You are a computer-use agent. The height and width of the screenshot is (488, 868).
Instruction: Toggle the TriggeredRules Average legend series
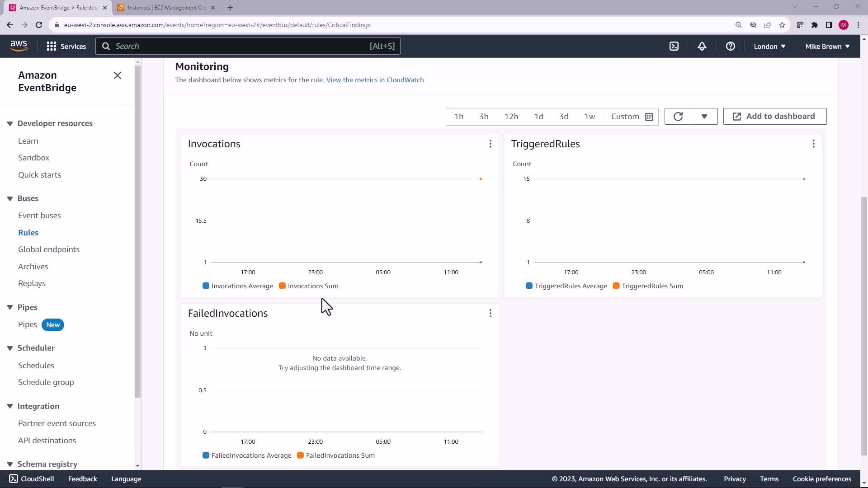coord(566,286)
